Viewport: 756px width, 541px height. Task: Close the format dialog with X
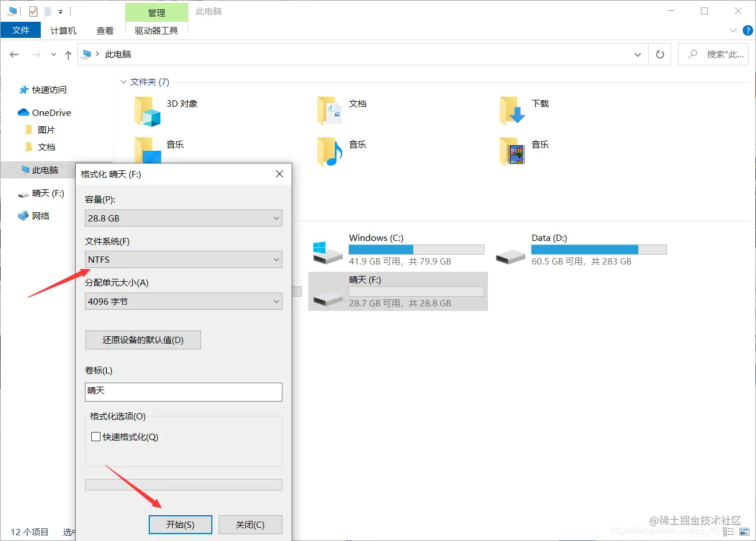280,174
